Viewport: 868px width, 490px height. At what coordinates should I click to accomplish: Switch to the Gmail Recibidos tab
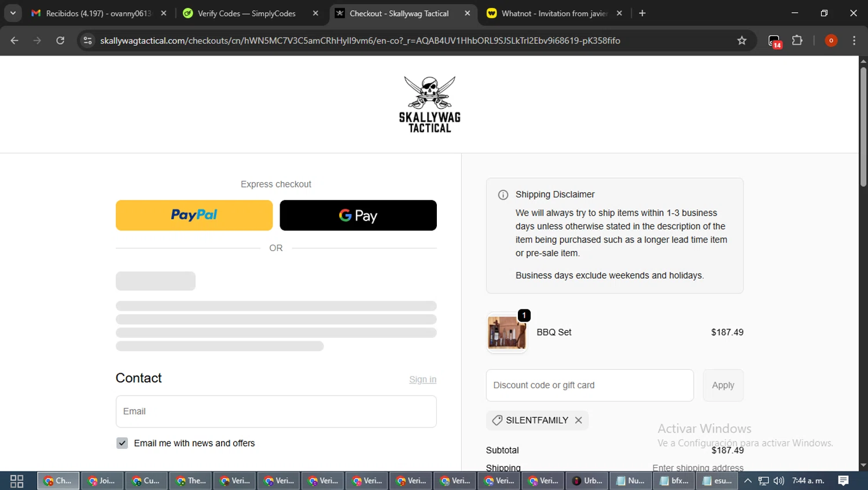point(98,13)
